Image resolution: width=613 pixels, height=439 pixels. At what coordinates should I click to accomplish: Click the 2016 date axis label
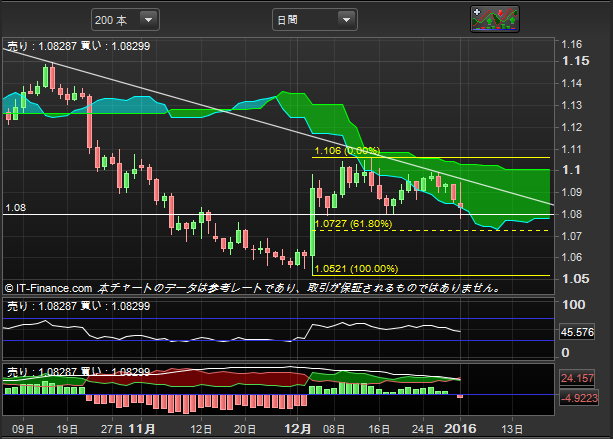point(461,429)
